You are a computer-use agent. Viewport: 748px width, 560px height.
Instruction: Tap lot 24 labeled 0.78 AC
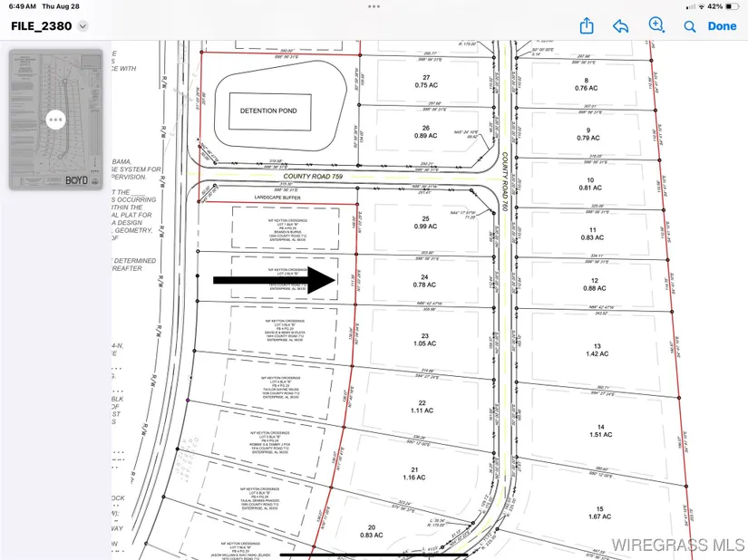[x=422, y=281]
